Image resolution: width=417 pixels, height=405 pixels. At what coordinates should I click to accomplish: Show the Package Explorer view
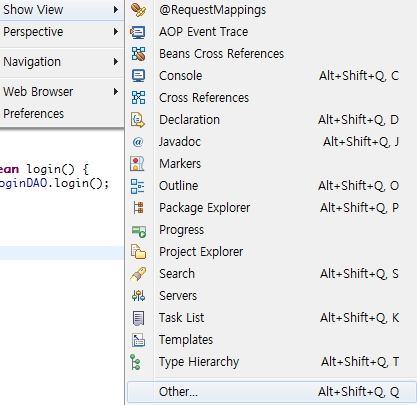click(272, 208)
